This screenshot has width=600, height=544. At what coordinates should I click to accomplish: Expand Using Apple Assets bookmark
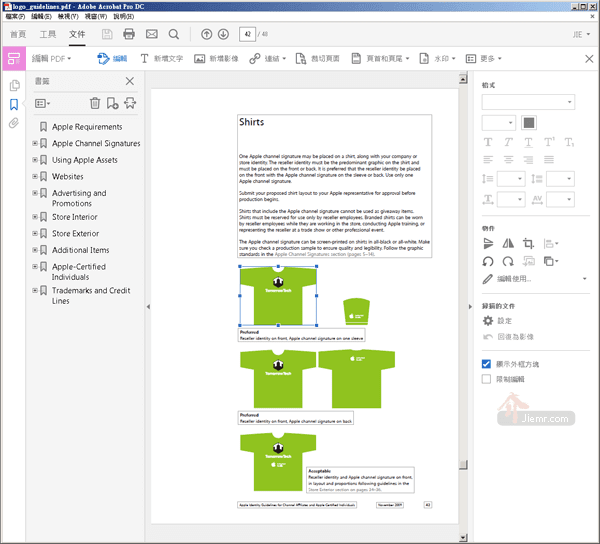[x=35, y=160]
